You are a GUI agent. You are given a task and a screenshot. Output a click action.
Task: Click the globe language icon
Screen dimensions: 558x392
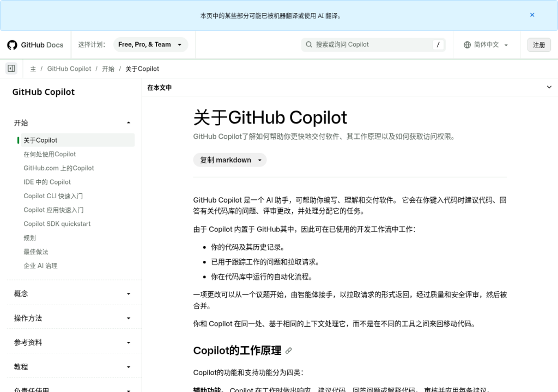tap(467, 45)
